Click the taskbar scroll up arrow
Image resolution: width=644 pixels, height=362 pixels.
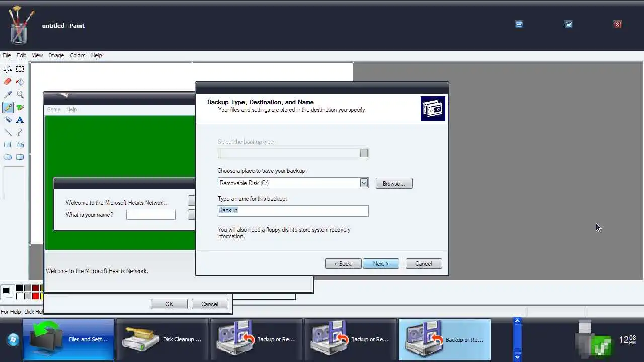[517, 321]
